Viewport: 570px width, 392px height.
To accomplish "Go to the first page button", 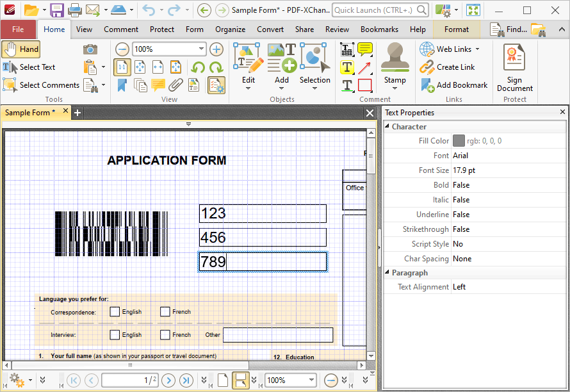I will [74, 380].
